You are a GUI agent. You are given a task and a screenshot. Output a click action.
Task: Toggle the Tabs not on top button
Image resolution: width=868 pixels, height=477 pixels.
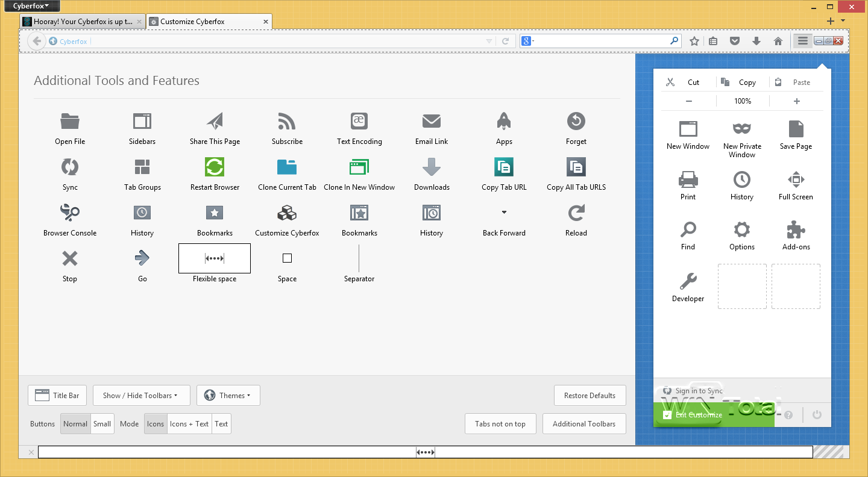[x=500, y=424]
